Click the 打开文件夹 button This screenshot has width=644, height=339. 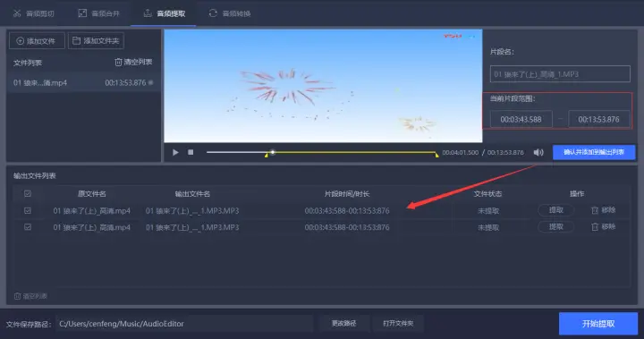[x=398, y=324]
